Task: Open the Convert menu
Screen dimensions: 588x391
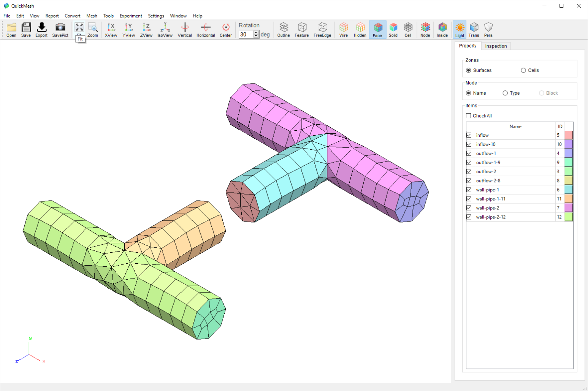Action: (72, 16)
